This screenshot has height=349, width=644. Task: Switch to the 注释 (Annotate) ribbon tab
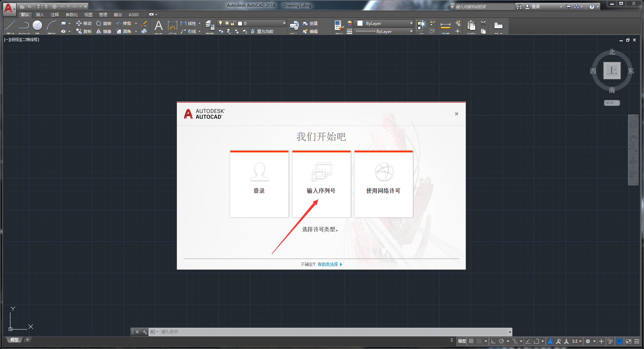pyautogui.click(x=54, y=14)
